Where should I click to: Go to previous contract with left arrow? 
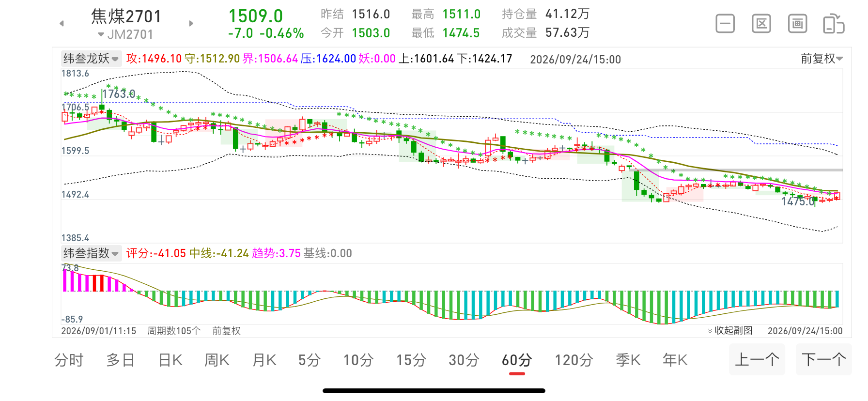(62, 23)
